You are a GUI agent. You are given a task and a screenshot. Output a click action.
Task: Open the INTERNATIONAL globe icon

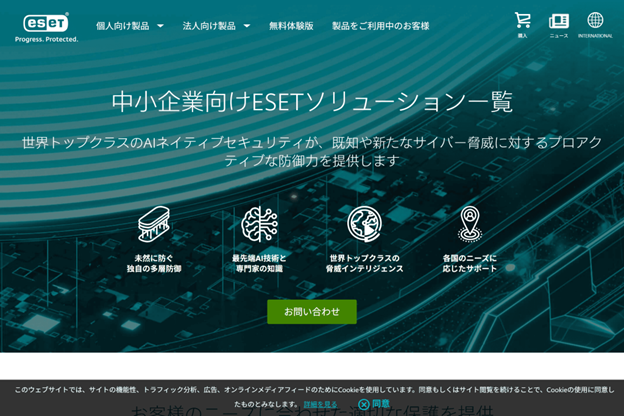[595, 20]
